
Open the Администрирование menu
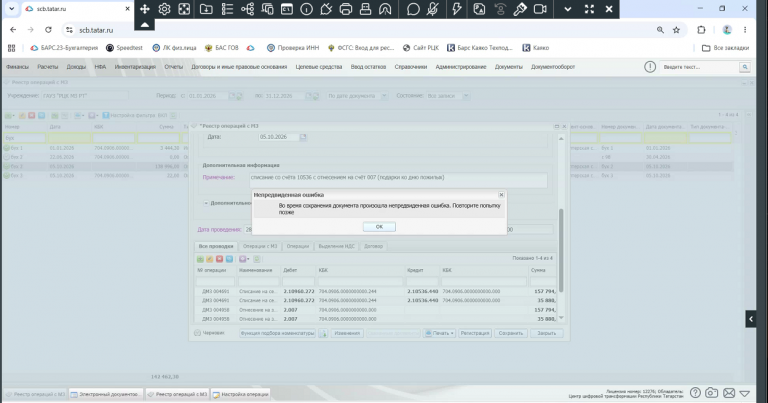pyautogui.click(x=461, y=67)
